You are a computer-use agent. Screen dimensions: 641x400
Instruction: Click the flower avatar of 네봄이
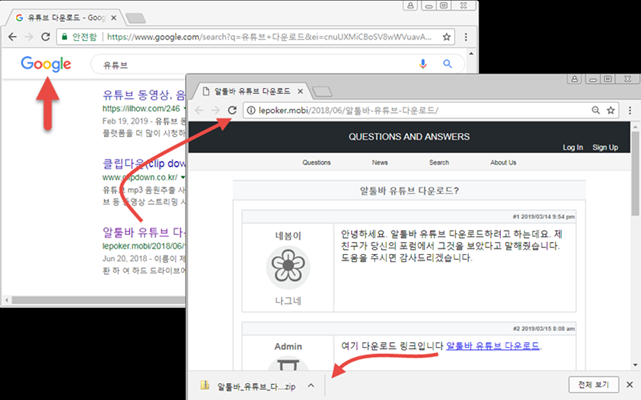pos(288,267)
